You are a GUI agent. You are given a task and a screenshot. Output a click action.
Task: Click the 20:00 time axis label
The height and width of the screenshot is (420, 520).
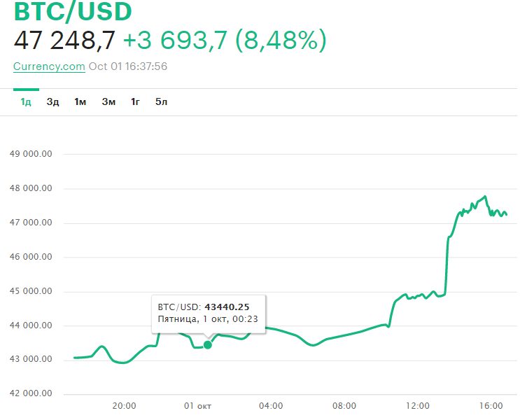point(125,406)
